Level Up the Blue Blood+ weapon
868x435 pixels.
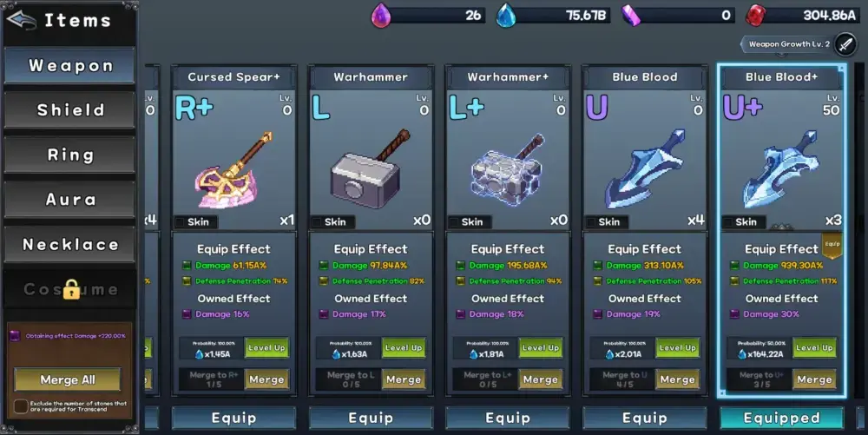pyautogui.click(x=814, y=347)
